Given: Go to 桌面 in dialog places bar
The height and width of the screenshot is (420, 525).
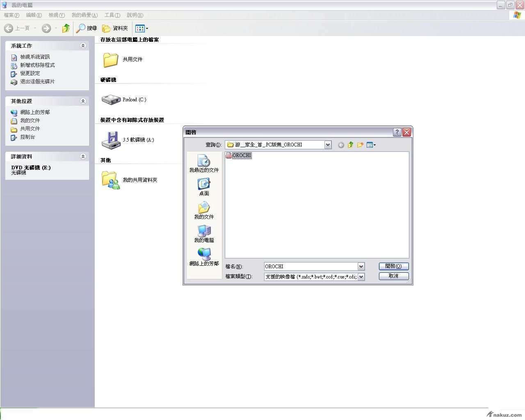Looking at the screenshot, I should pyautogui.click(x=204, y=187).
